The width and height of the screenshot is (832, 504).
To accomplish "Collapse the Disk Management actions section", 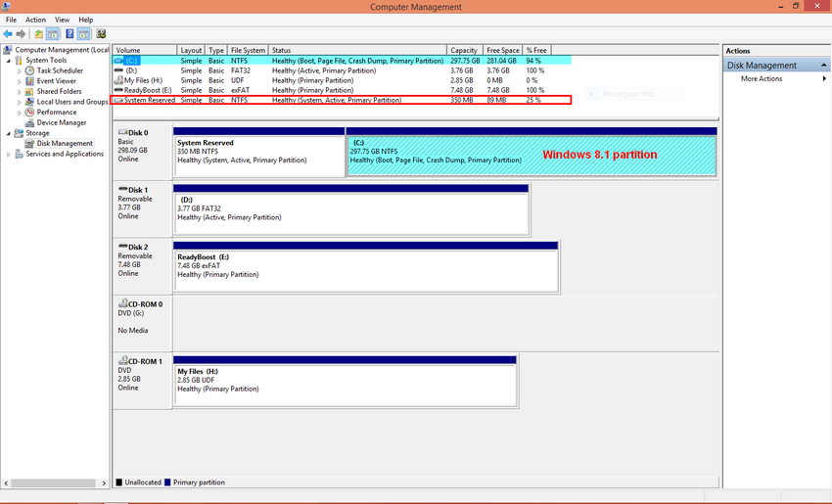I will coord(823,66).
